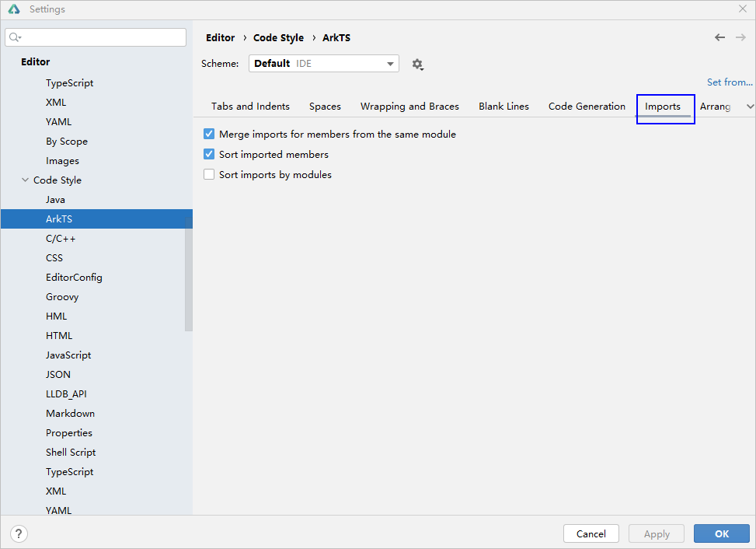Show hidden tabs with the chevron
Image resolution: width=756 pixels, height=549 pixels.
pos(749,107)
